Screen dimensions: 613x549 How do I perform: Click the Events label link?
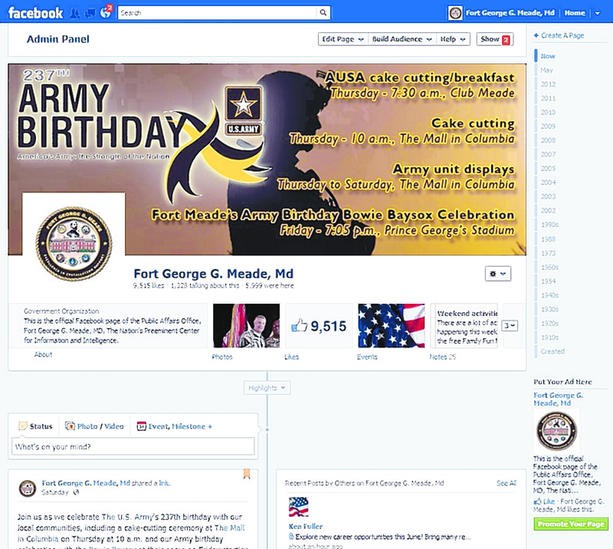tap(367, 357)
